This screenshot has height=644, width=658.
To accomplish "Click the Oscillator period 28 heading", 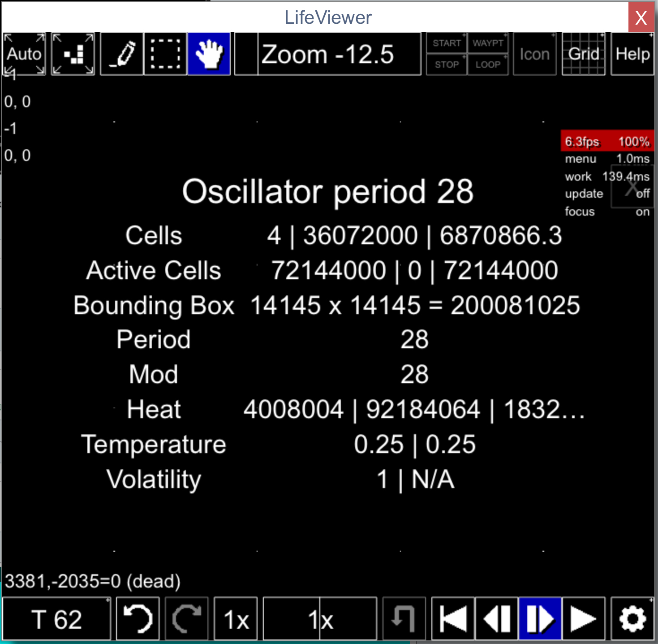I will pyautogui.click(x=328, y=191).
